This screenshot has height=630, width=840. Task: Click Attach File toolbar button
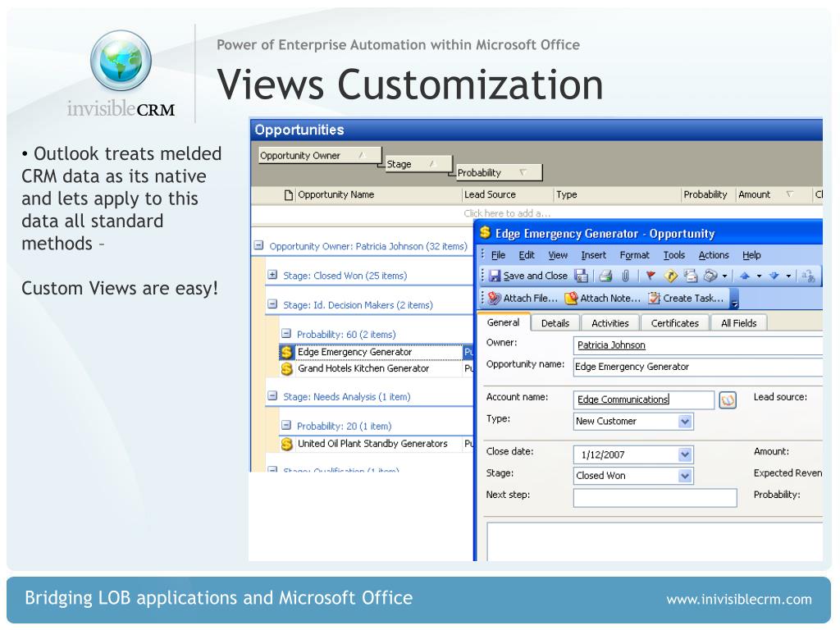tap(523, 298)
